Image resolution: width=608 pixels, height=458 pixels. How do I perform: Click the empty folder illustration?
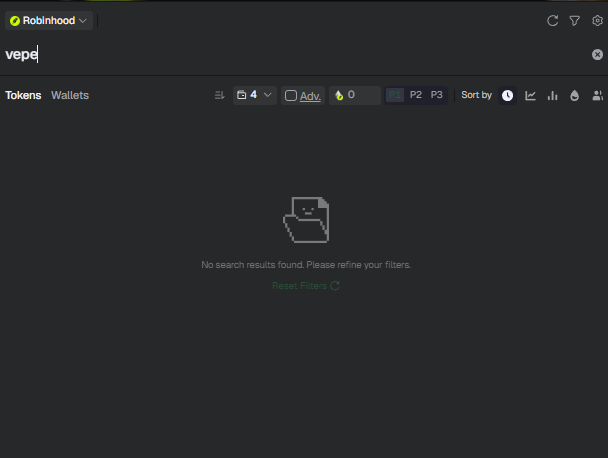coord(306,220)
